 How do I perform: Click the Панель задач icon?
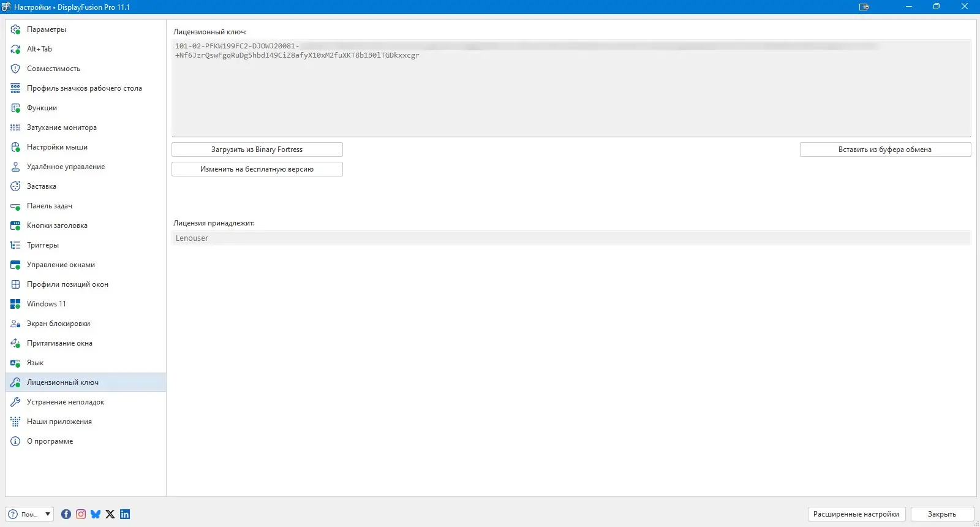pos(15,206)
